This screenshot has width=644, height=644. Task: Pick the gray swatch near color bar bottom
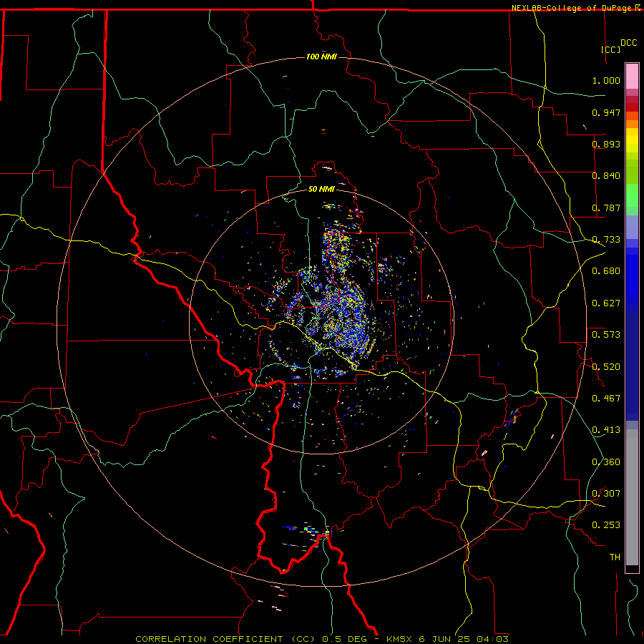tap(632, 497)
